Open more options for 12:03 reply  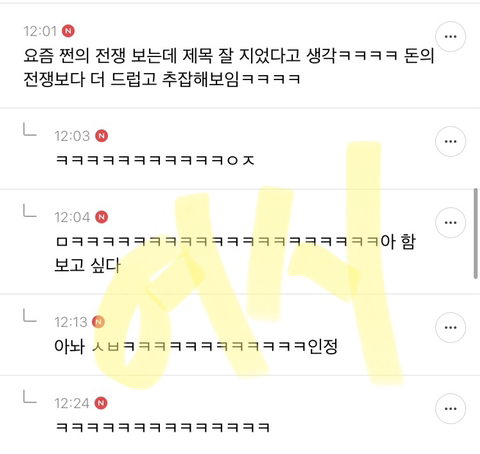click(x=450, y=141)
